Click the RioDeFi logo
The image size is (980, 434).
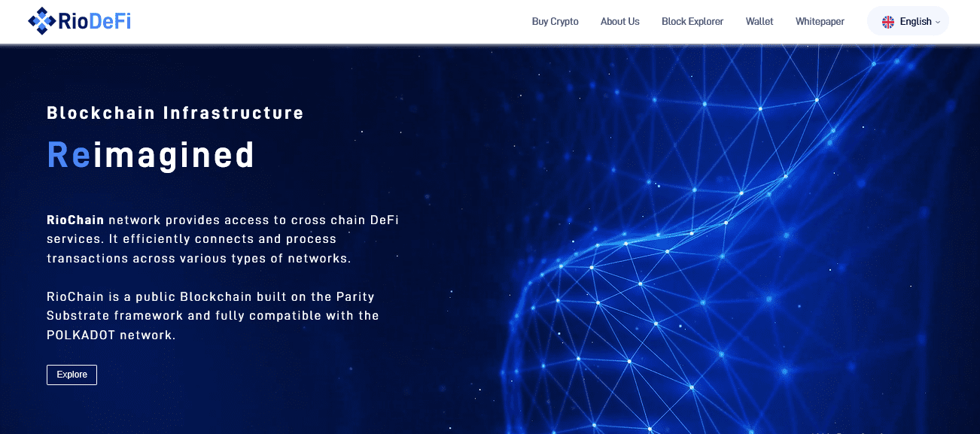[79, 21]
